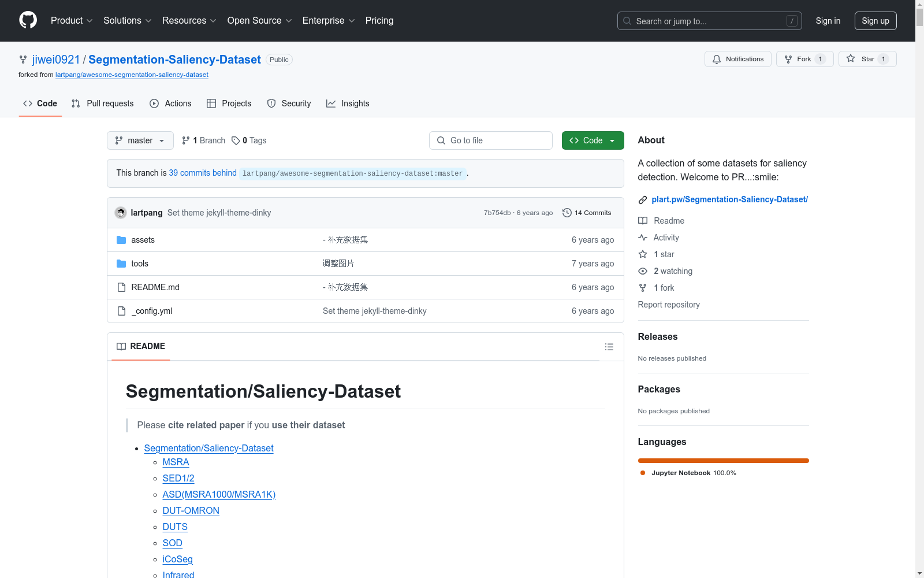Open the Pull requests tab

(103, 103)
